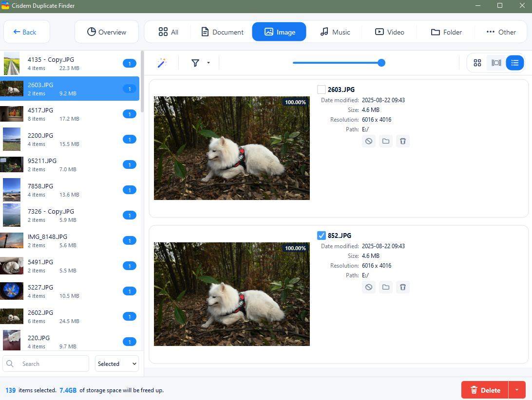This screenshot has width=532, height=400.
Task: Click the thumbnail size slider handle
Action: click(381, 63)
